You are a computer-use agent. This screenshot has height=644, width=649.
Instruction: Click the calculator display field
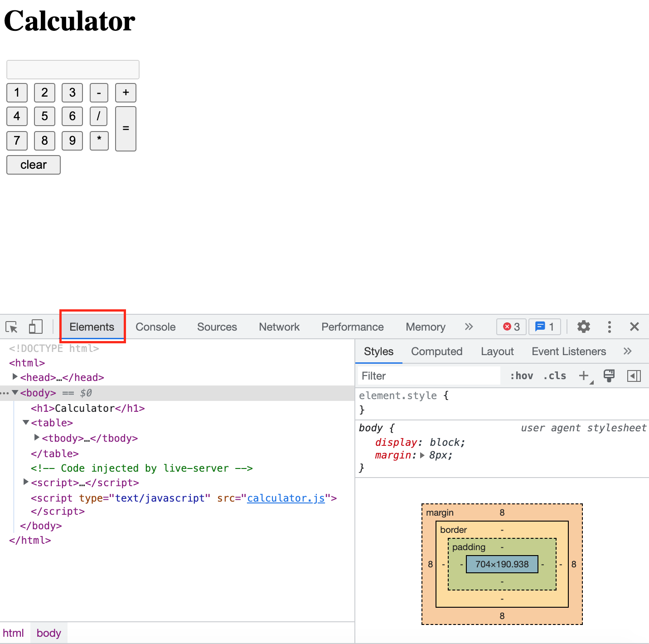click(x=73, y=69)
